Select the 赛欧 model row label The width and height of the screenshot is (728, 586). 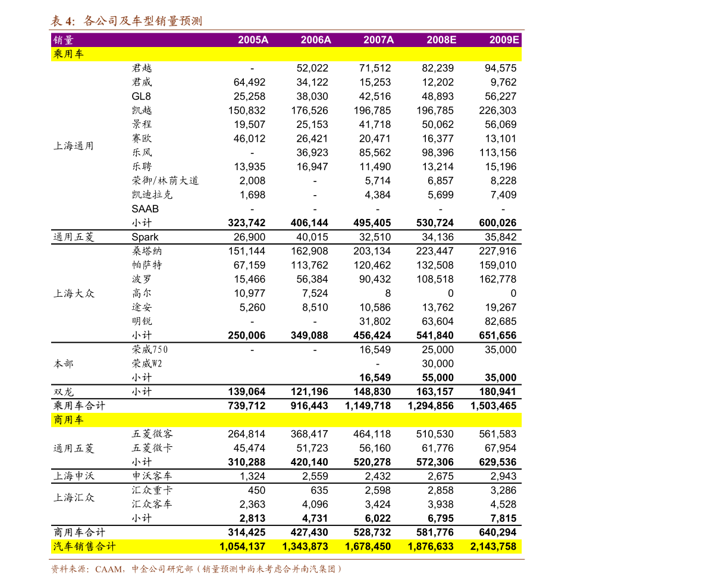click(142, 139)
